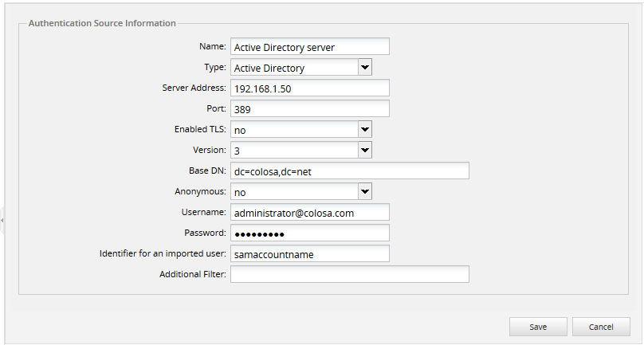Viewport: 644px width, 345px height.
Task: Click the Name input field
Action: (309, 47)
